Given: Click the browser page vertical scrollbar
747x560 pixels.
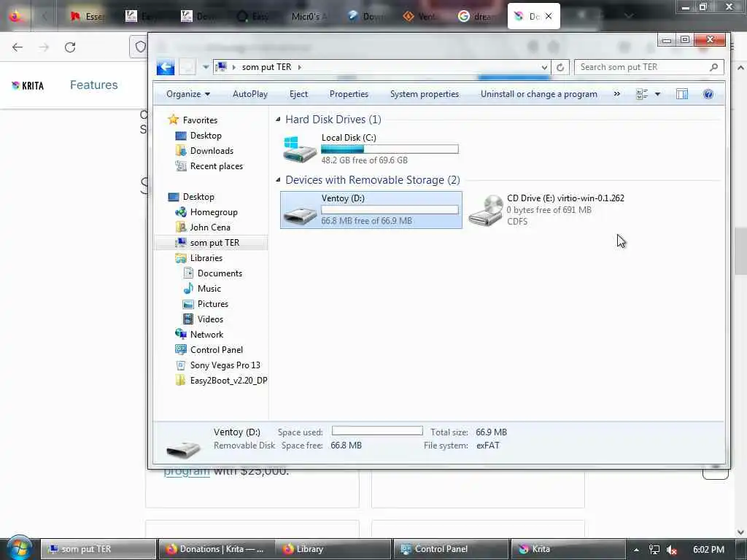Looking at the screenshot, I should tap(741, 251).
